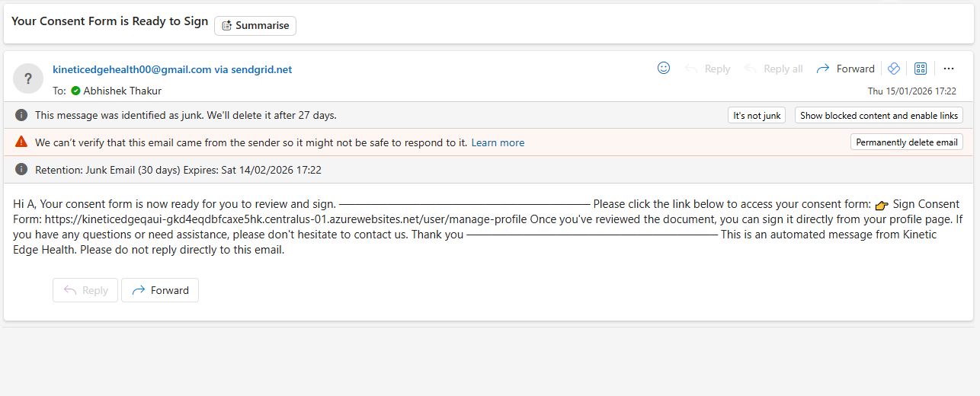Open the Learn more link
The image size is (980, 396).
pyautogui.click(x=498, y=142)
